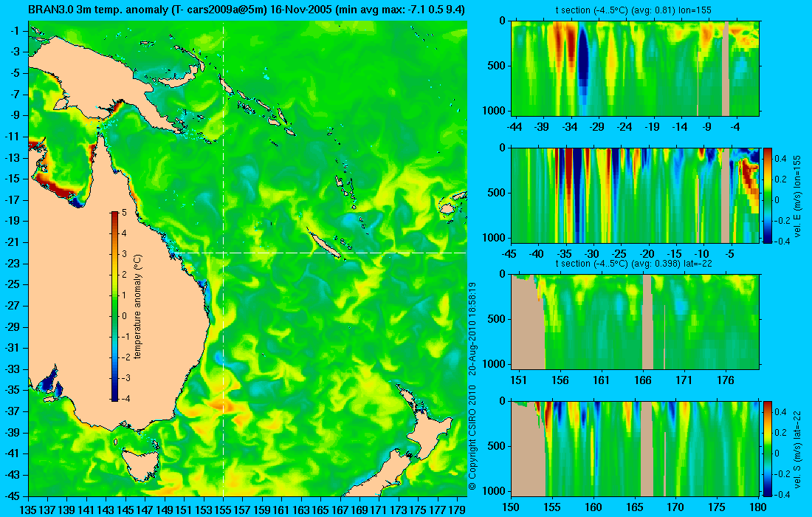
Task: Click the depth label 500 of top section
Action: 496,66
